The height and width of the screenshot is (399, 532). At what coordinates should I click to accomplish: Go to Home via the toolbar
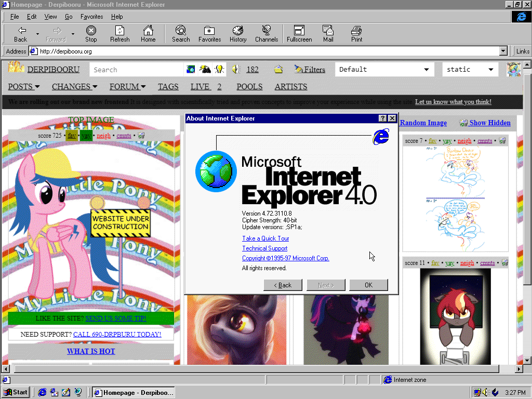pyautogui.click(x=148, y=34)
